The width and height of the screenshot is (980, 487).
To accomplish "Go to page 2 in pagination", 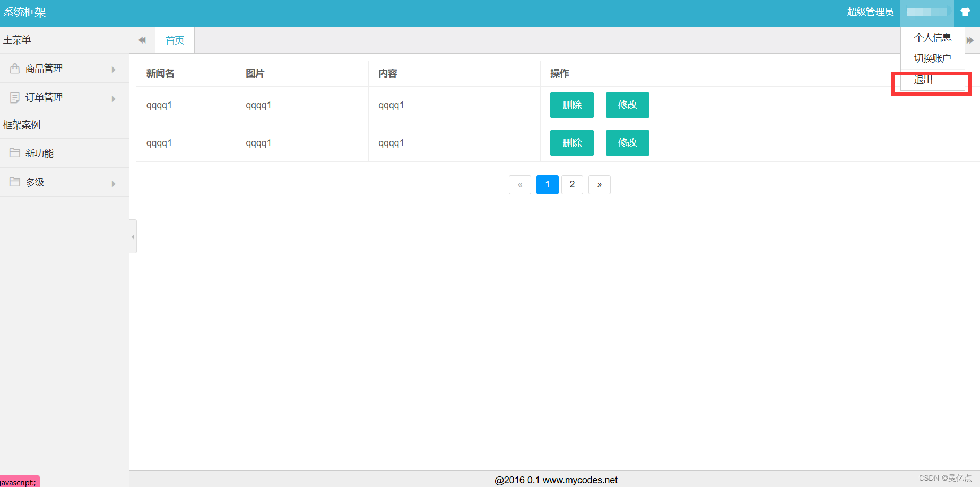I will (572, 185).
